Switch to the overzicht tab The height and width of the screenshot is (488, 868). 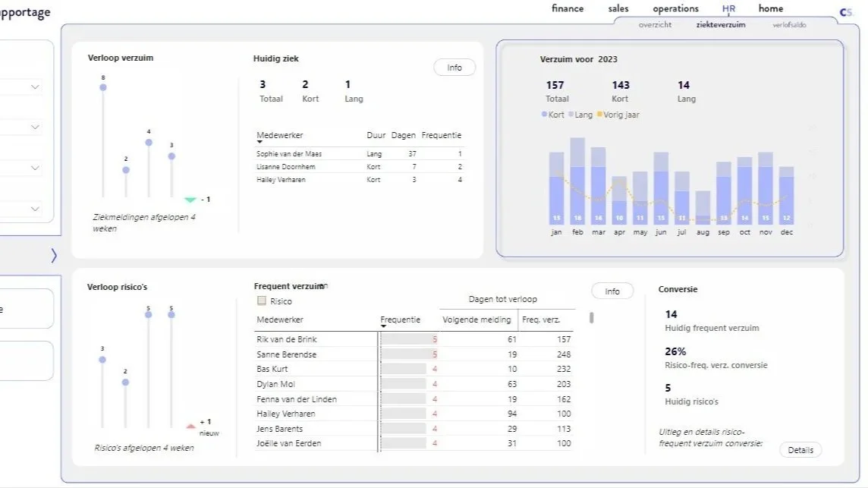point(655,25)
